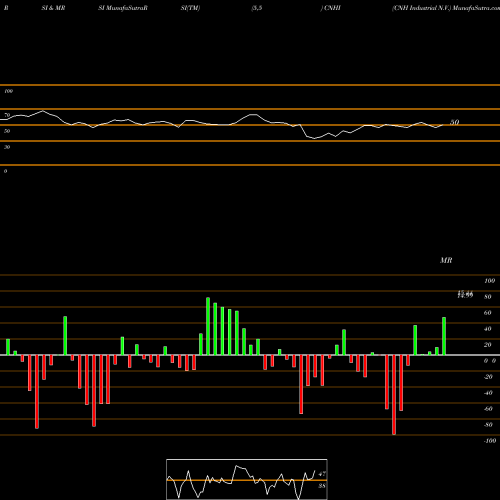Screen dimensions: 500x500
Task: Click the '-100' label on MR right axis
Action: pos(490,441)
